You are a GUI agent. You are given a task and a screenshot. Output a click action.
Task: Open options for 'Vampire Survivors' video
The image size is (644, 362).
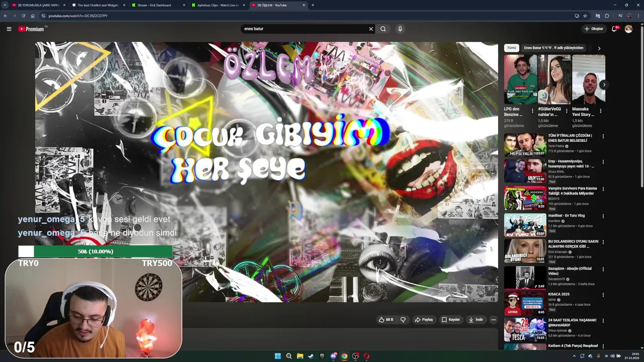pos(603,189)
